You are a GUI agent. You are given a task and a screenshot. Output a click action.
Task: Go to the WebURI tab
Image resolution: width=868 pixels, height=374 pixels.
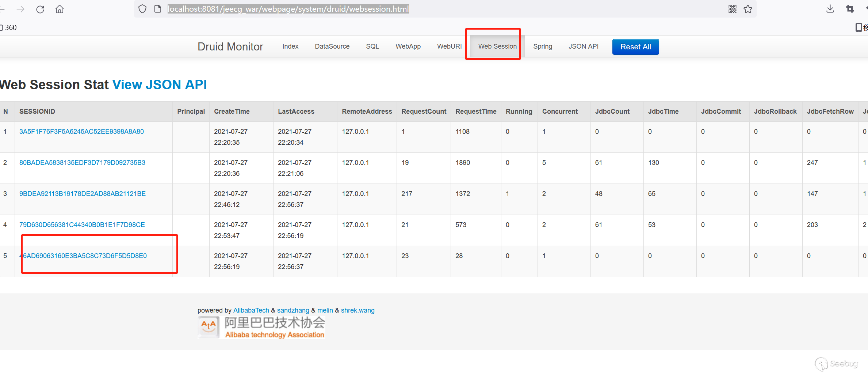coord(449,46)
